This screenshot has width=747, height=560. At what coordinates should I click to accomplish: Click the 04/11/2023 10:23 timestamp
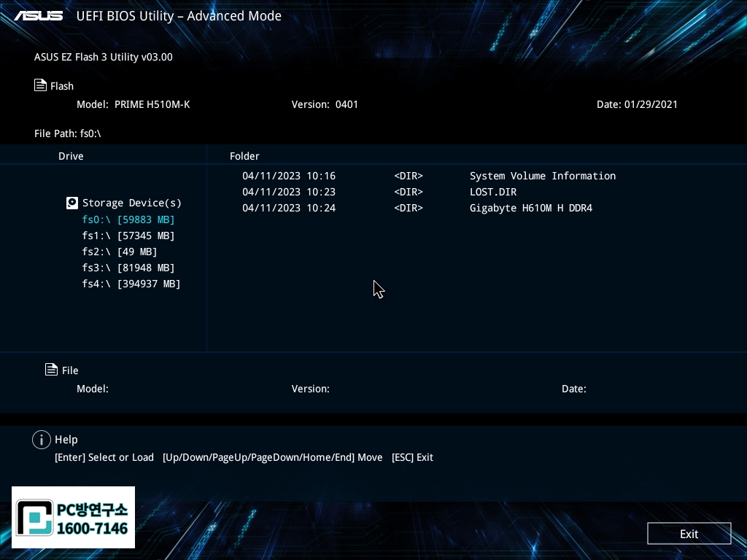(289, 192)
